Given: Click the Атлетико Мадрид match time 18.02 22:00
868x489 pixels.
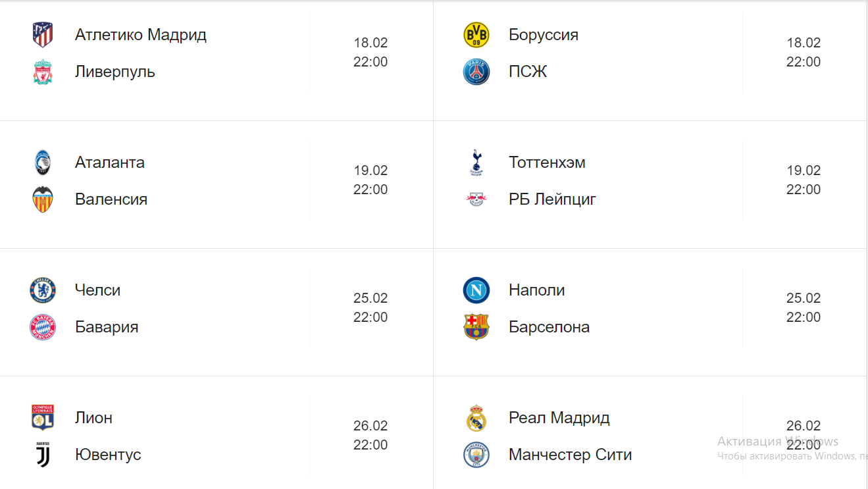Looking at the screenshot, I should 370,53.
